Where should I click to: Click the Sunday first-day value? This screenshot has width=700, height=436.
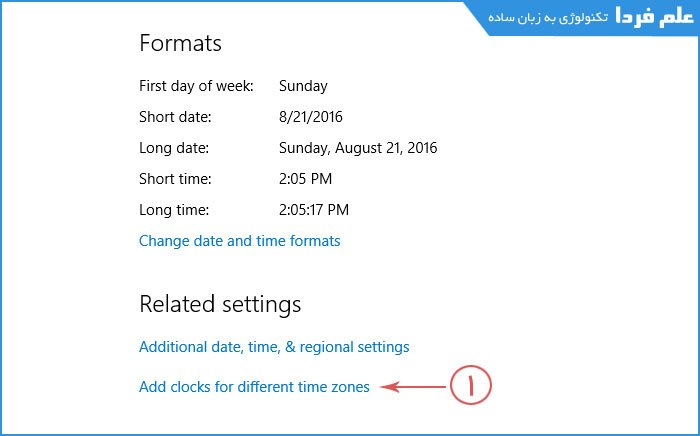pos(303,87)
